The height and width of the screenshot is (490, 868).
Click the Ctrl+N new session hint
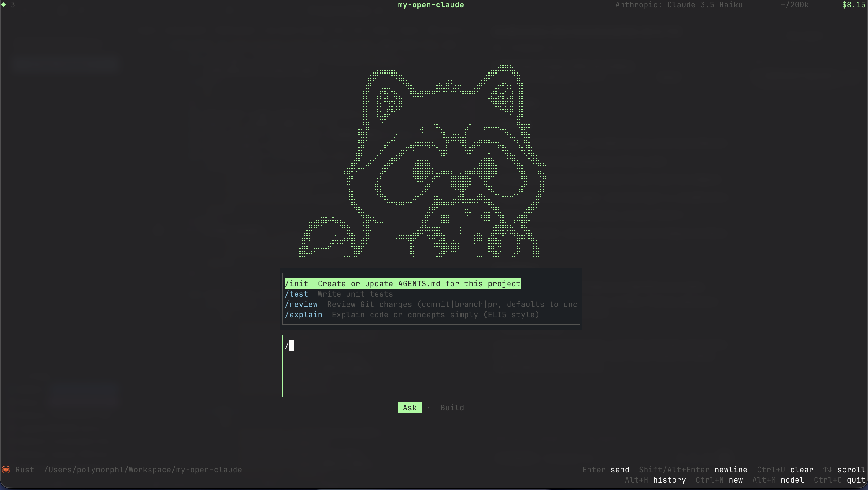pyautogui.click(x=719, y=480)
